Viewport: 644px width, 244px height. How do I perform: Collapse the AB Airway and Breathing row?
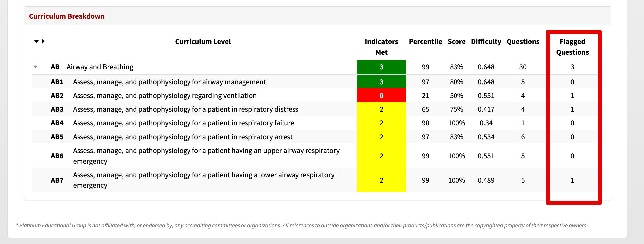[x=35, y=67]
